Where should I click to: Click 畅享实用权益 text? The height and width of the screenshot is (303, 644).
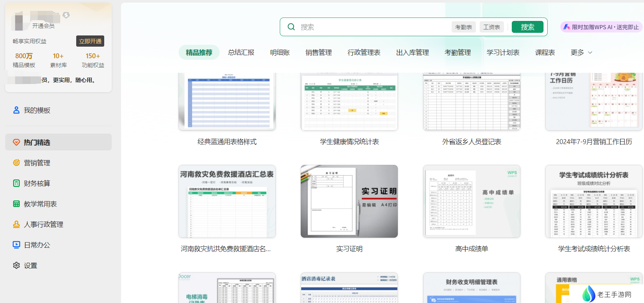pyautogui.click(x=30, y=41)
